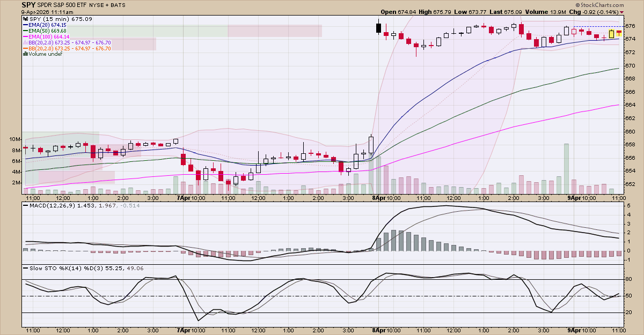This screenshot has width=644, height=335.
Task: Click the magenta EMA(100) line color marker
Action: [25, 37]
